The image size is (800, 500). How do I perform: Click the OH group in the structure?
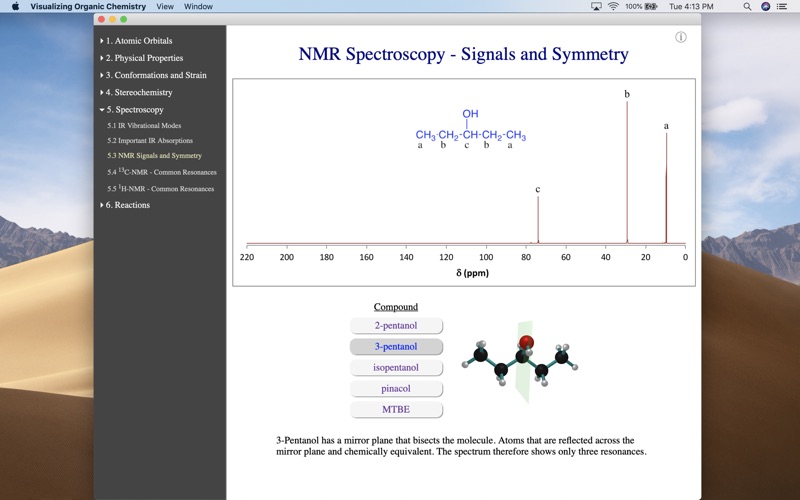click(x=470, y=114)
